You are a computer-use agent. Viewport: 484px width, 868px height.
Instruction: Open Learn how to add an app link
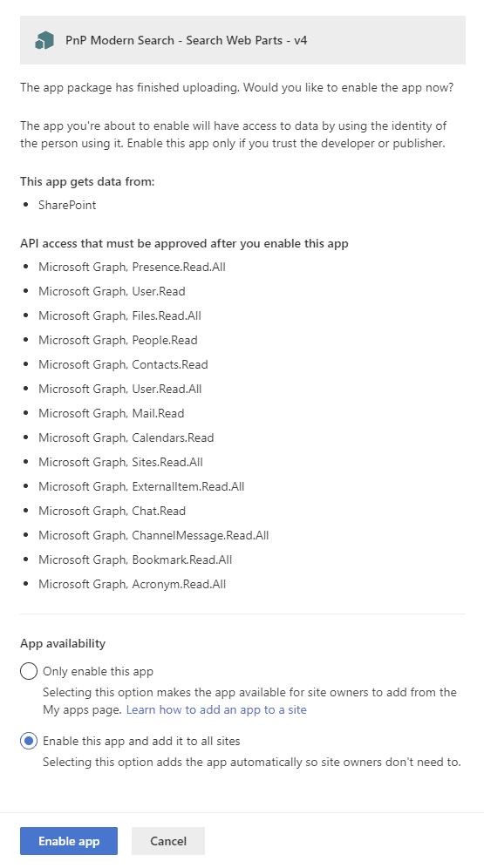(x=216, y=709)
